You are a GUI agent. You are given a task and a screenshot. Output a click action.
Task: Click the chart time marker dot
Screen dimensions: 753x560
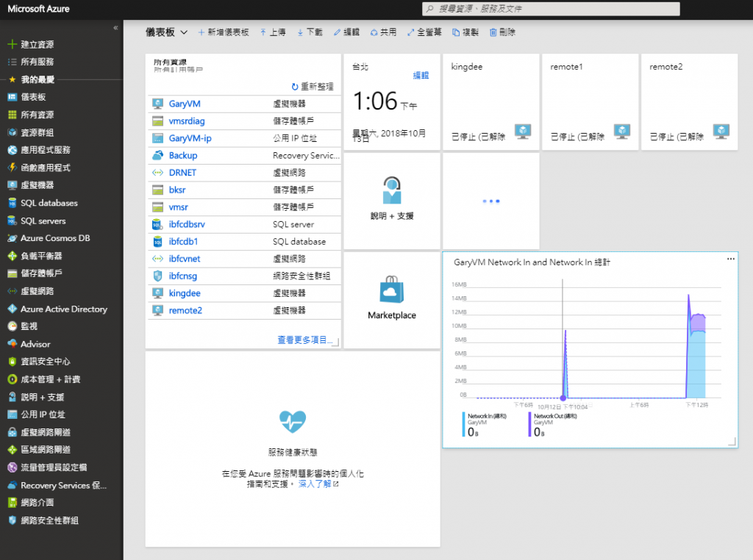pos(563,398)
